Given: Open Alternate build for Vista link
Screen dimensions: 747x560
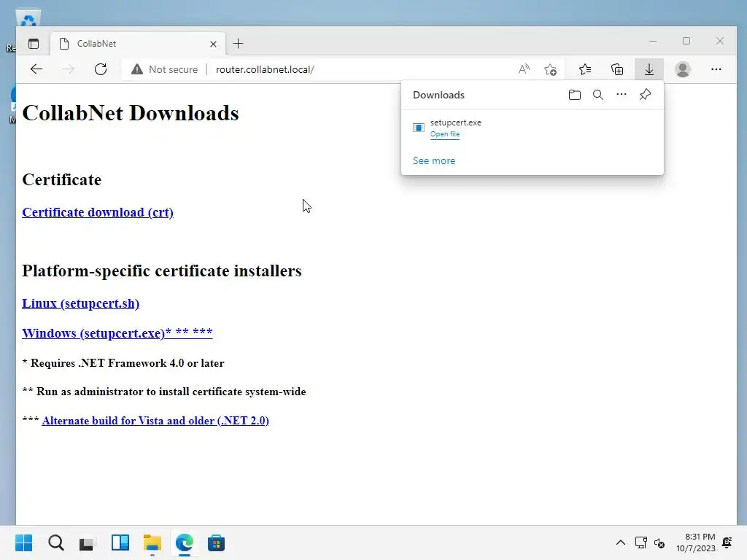Looking at the screenshot, I should click(x=155, y=421).
